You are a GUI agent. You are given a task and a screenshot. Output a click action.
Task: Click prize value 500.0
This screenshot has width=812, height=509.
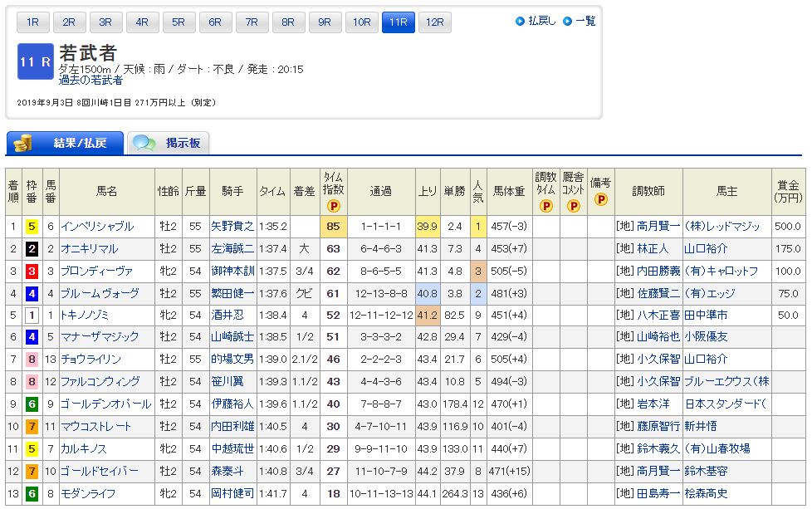click(788, 227)
